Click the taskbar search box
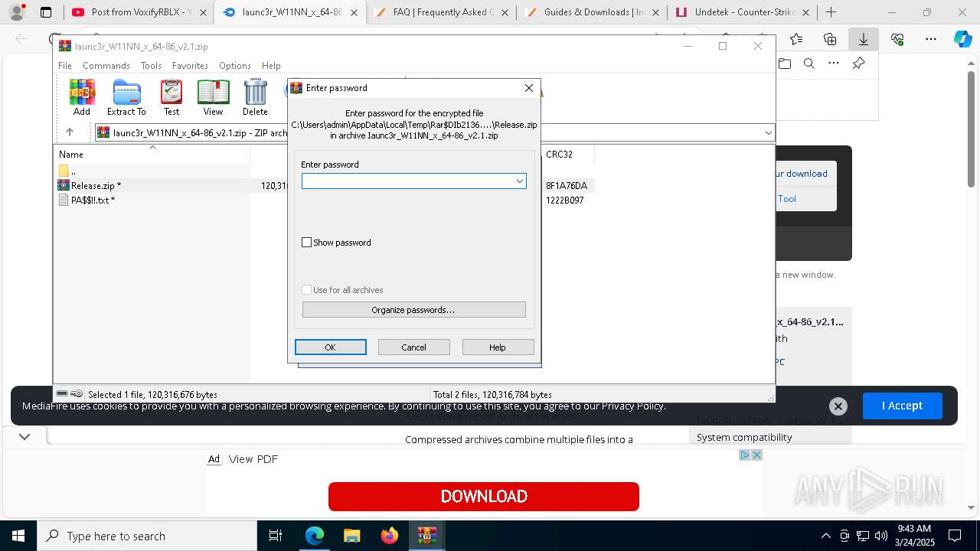This screenshot has height=551, width=980. [x=147, y=536]
